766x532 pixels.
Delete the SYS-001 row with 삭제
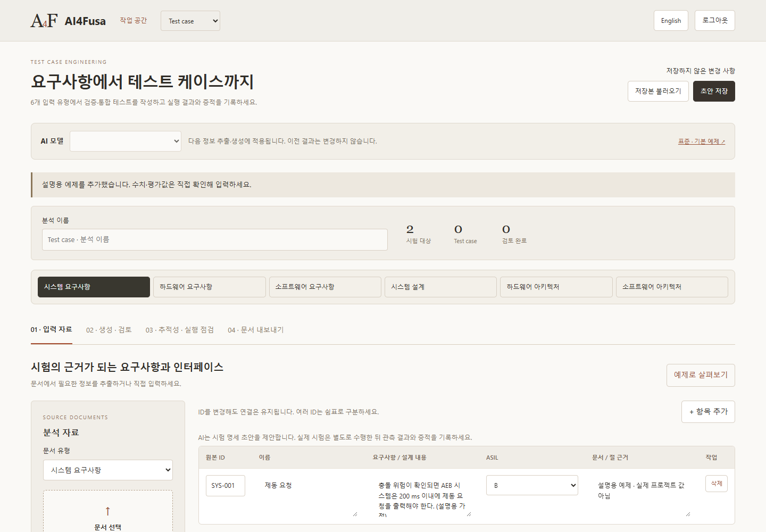pyautogui.click(x=716, y=484)
